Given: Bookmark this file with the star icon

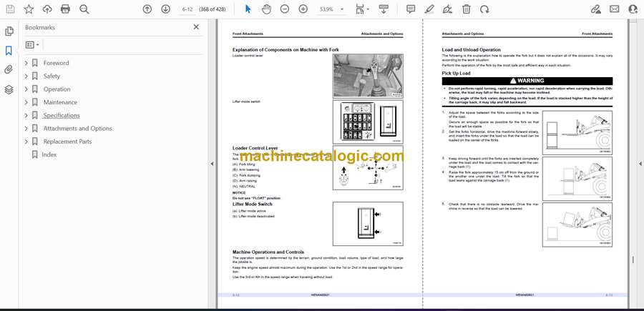Looking at the screenshot, I should tap(29, 9).
